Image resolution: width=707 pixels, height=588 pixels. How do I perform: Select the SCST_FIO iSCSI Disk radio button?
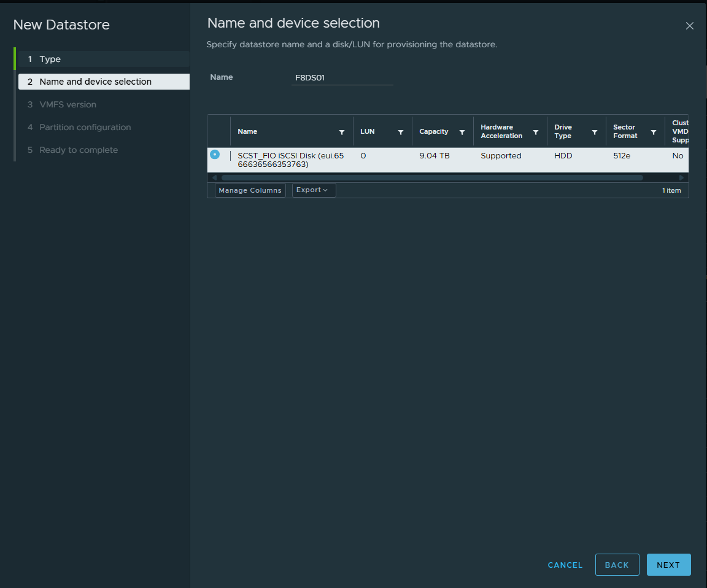pyautogui.click(x=215, y=155)
